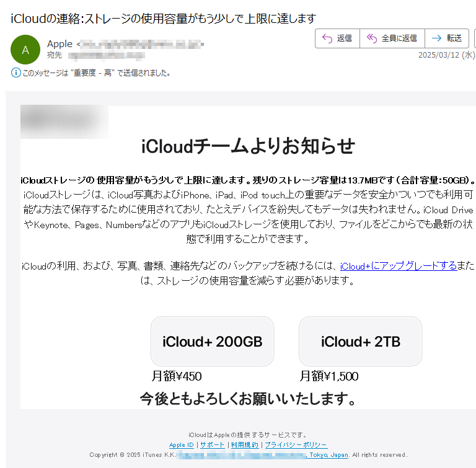Click the '月額¥1,500' price text
476x468 pixels.
click(328, 376)
